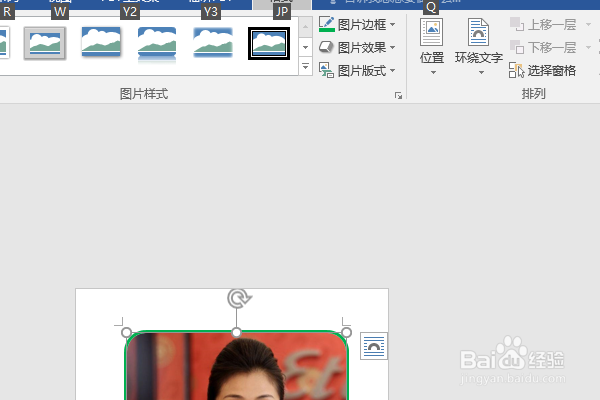Click the 图片边框 pencil icon
The height and width of the screenshot is (400, 600).
click(326, 24)
